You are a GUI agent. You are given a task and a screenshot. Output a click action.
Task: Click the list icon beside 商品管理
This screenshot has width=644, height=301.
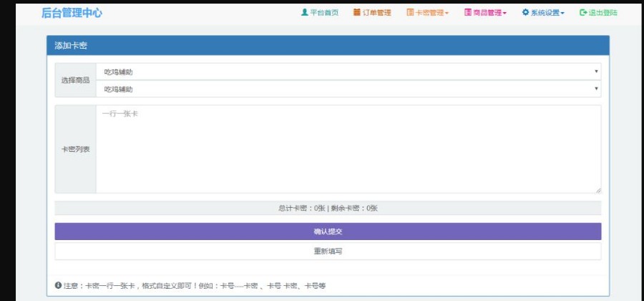(x=468, y=12)
